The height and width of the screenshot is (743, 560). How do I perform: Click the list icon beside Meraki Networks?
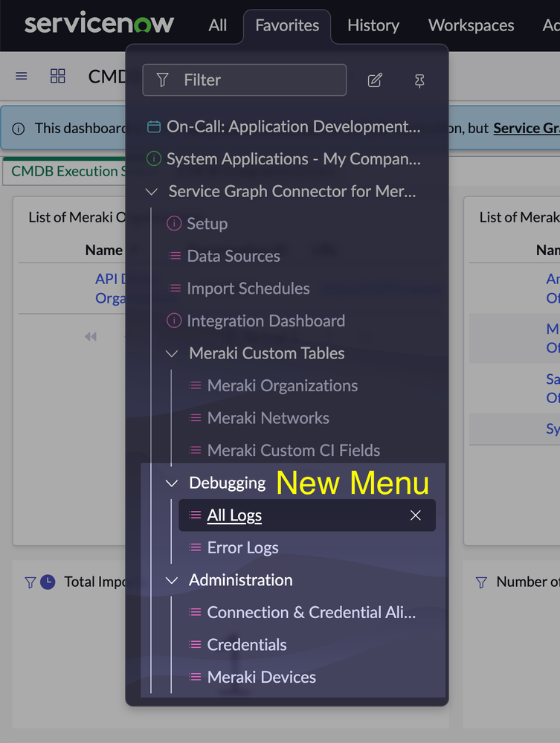pos(195,418)
